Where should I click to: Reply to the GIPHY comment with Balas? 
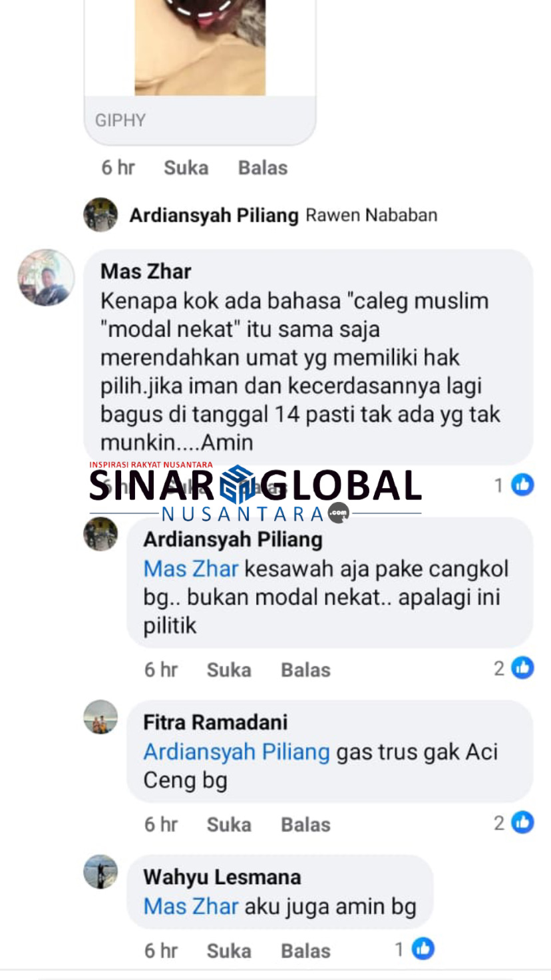tap(263, 168)
